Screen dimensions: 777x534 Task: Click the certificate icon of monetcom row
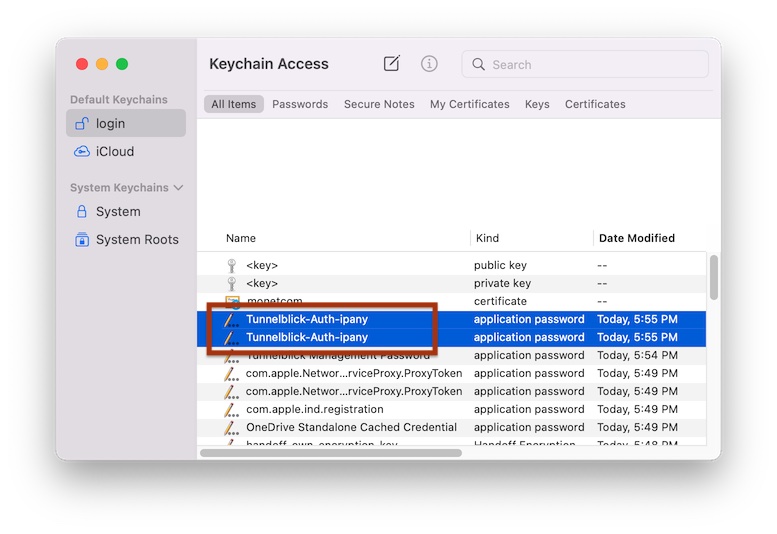(x=232, y=301)
